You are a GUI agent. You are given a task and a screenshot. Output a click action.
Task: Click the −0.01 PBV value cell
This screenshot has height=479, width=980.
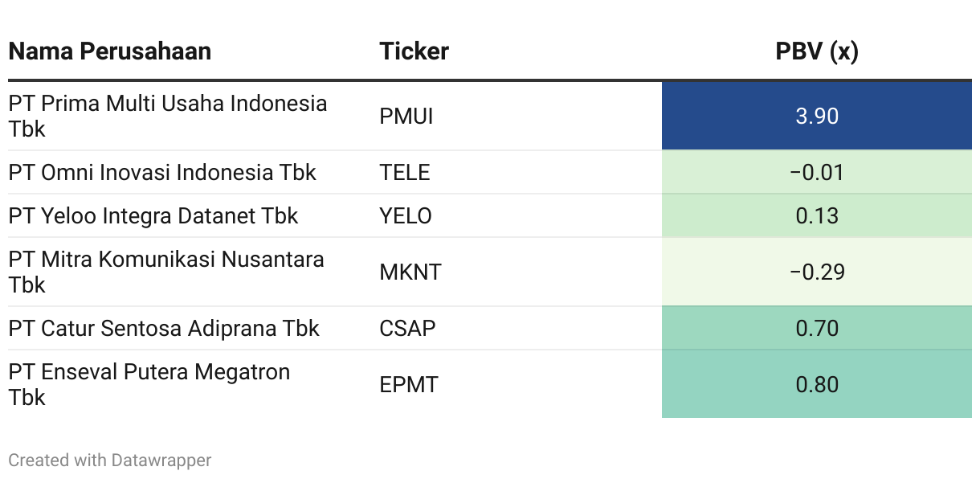click(x=816, y=172)
